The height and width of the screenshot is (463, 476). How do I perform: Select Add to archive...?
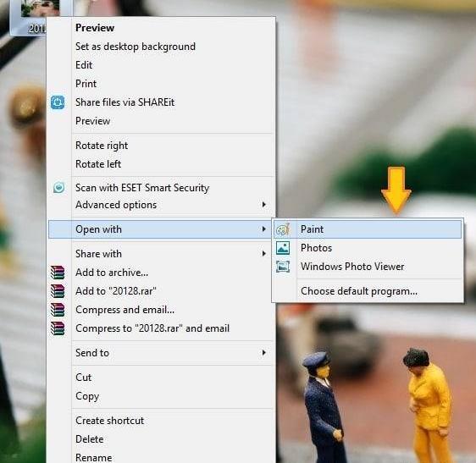(161, 273)
